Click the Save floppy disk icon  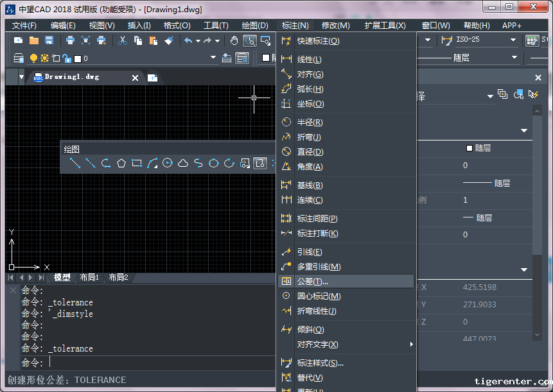pyautogui.click(x=49, y=40)
